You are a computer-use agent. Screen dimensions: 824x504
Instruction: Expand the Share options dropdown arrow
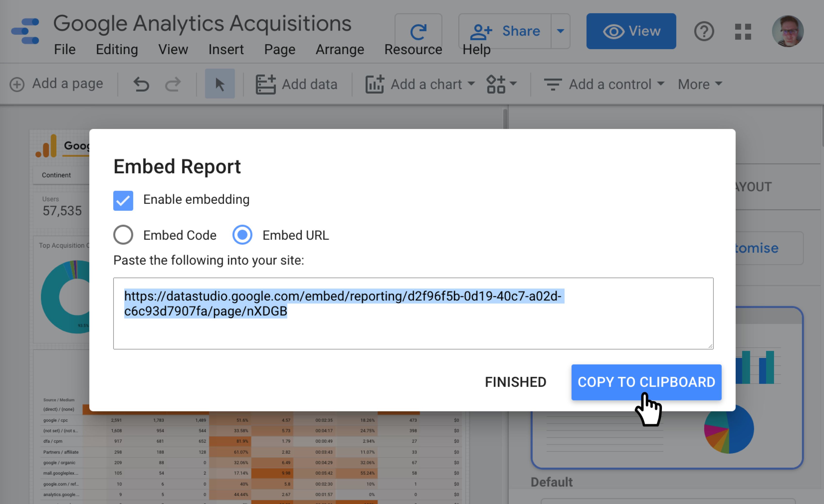(560, 32)
